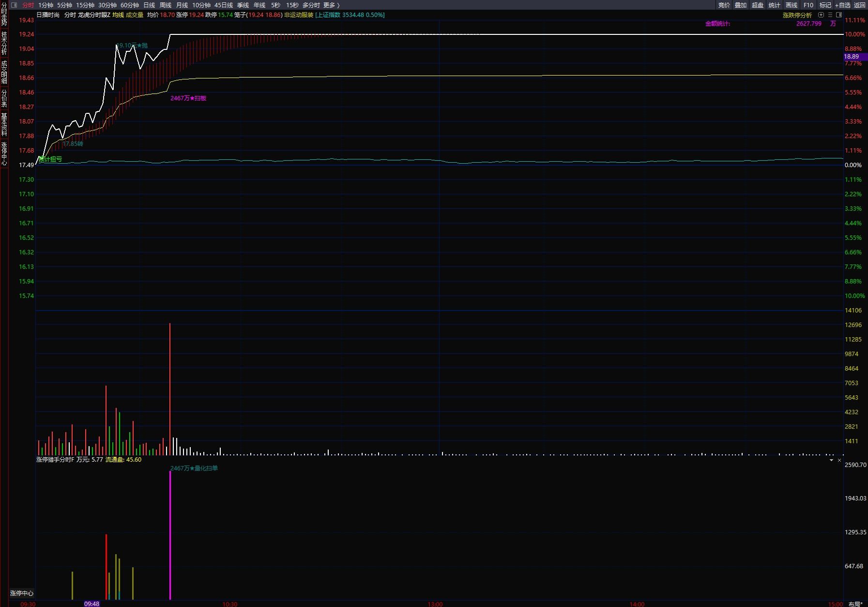Select the 5分钟 period tab

pyautogui.click(x=64, y=5)
